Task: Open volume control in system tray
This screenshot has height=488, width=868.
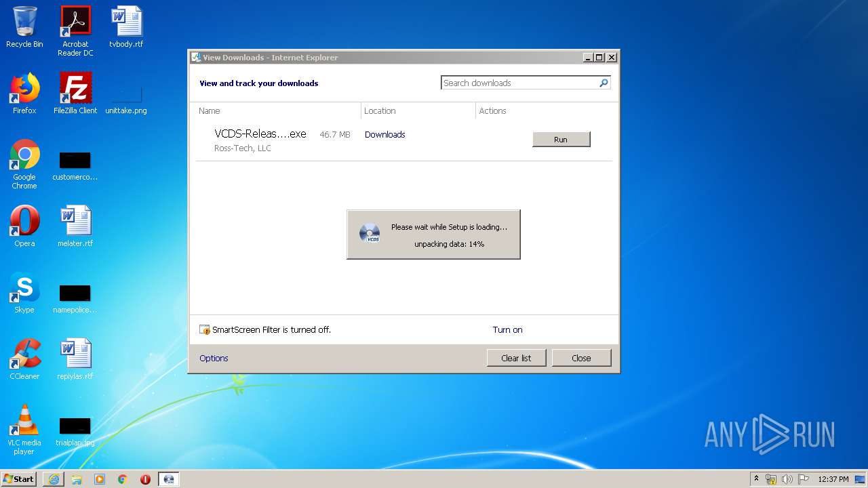Action: 787,479
